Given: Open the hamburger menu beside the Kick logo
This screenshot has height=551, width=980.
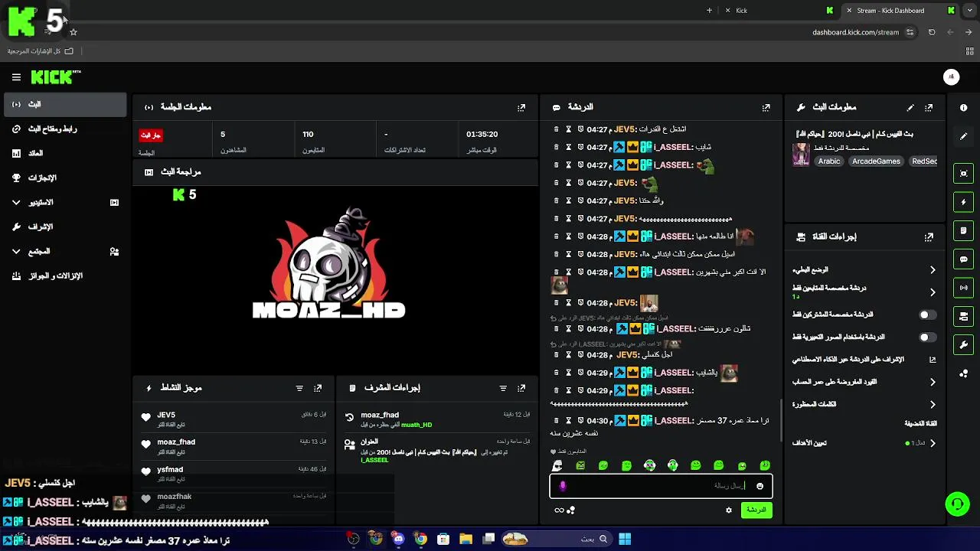Looking at the screenshot, I should pyautogui.click(x=16, y=77).
